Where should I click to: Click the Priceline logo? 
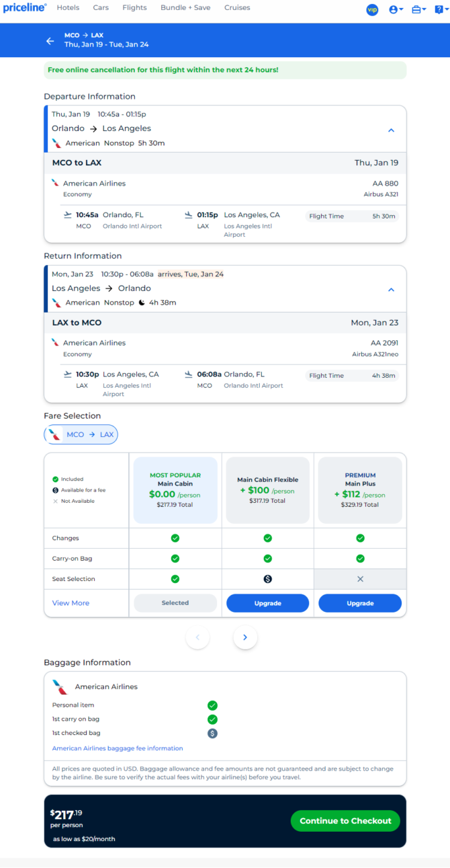coord(25,8)
